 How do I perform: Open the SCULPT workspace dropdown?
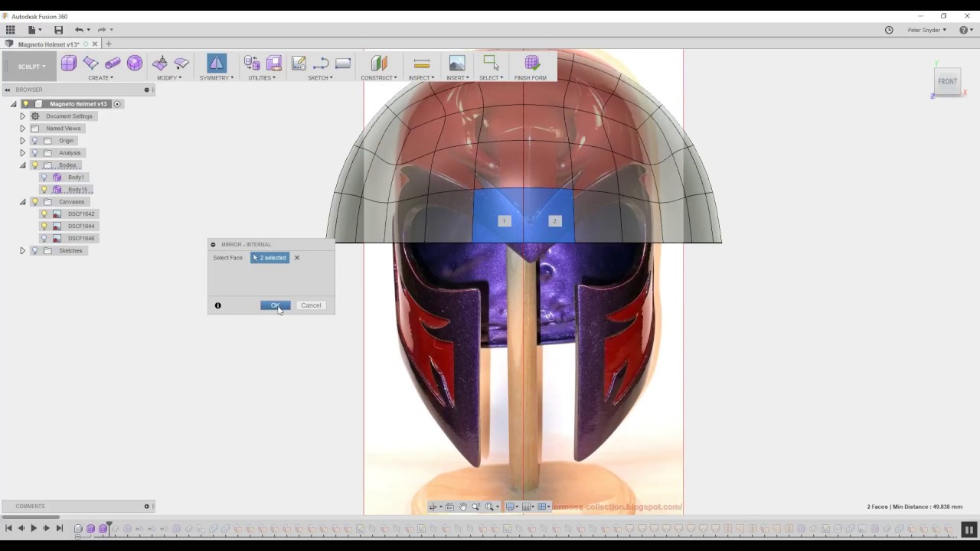tap(31, 67)
